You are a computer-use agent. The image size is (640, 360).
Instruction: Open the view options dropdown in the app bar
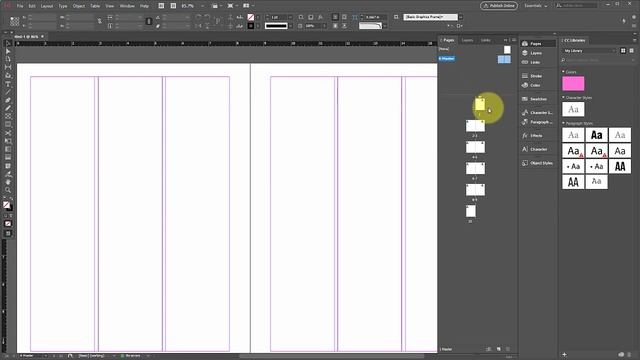pos(217,6)
